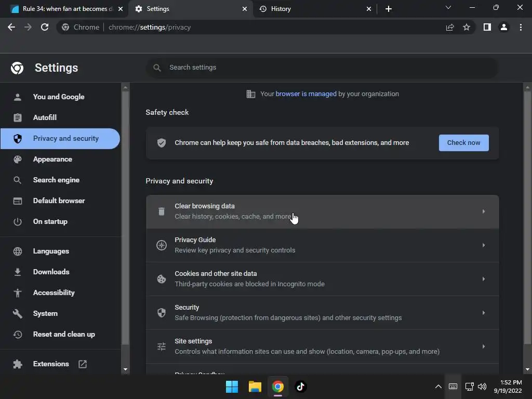Image resolution: width=532 pixels, height=399 pixels.
Task: Expand the Security row arrow
Action: [484, 312]
